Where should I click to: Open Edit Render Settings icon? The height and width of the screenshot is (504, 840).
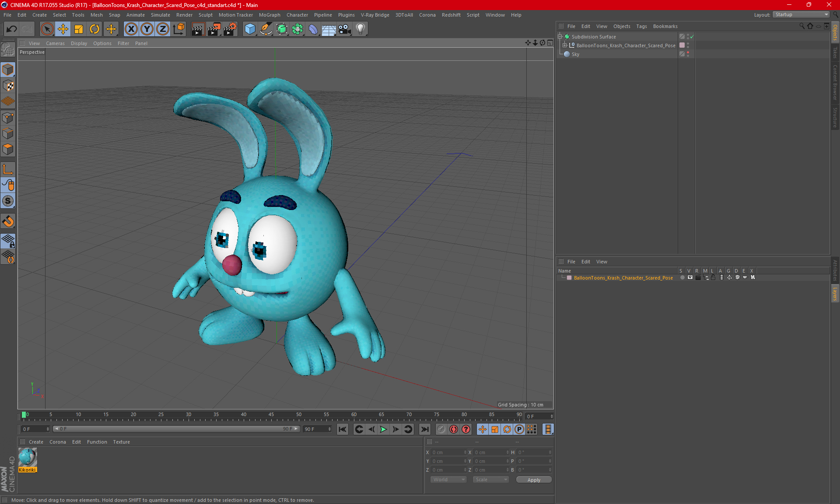(x=230, y=29)
